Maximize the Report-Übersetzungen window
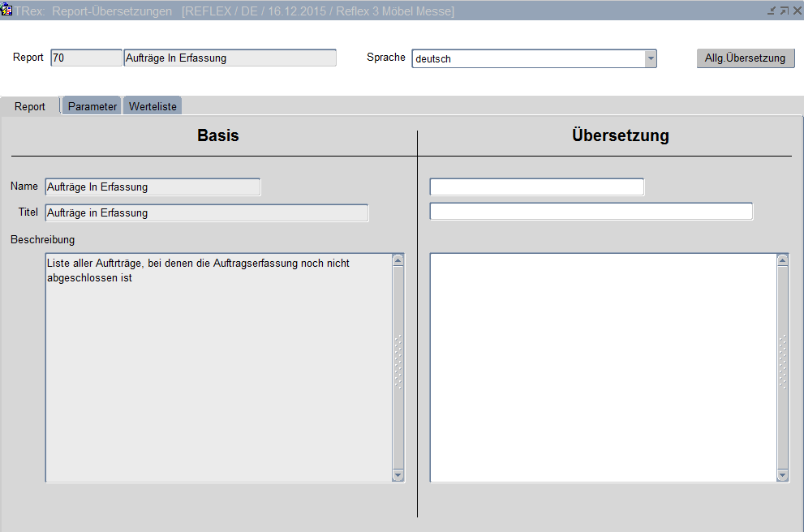 pyautogui.click(x=784, y=11)
